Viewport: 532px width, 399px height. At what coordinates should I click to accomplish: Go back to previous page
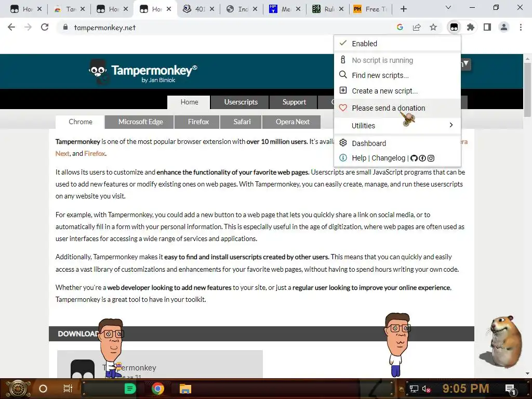[x=11, y=27]
